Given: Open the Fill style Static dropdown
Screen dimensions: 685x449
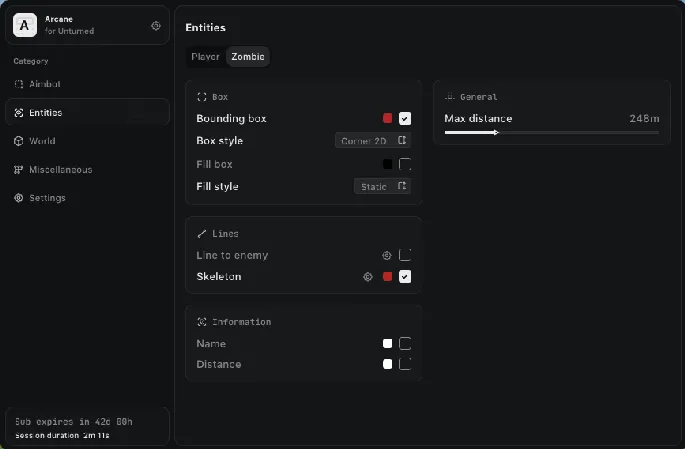Looking at the screenshot, I should (x=383, y=187).
